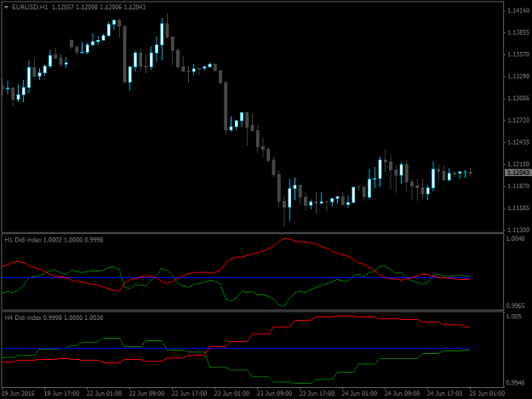The height and width of the screenshot is (399, 532).
Task: Select the 19 Jun 2015 time axis label
Action: [19, 394]
